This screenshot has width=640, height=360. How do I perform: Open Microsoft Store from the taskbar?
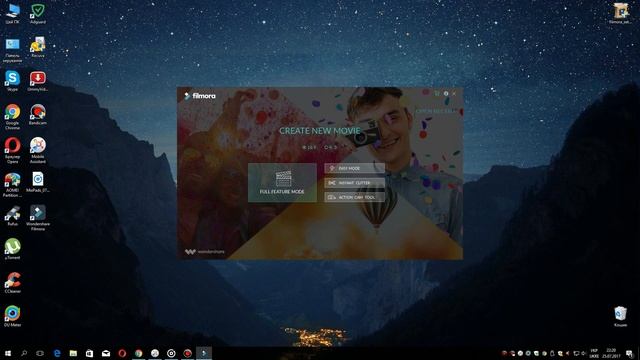pyautogui.click(x=89, y=353)
